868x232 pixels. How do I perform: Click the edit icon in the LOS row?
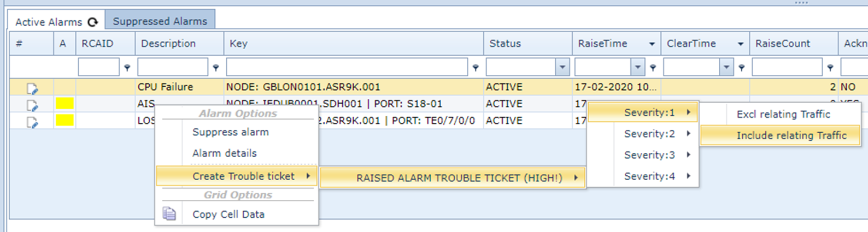coord(32,122)
